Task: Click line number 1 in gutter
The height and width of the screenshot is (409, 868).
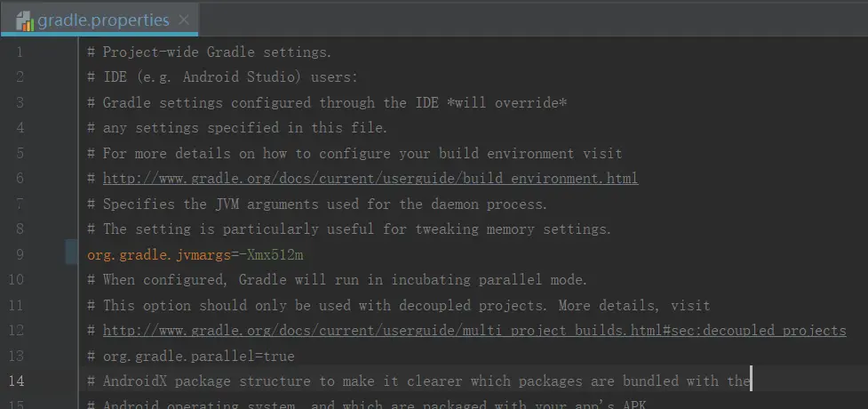Action: point(20,52)
